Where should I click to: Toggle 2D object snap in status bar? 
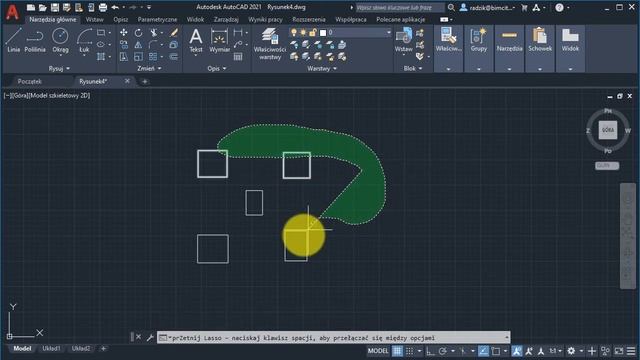(496, 351)
